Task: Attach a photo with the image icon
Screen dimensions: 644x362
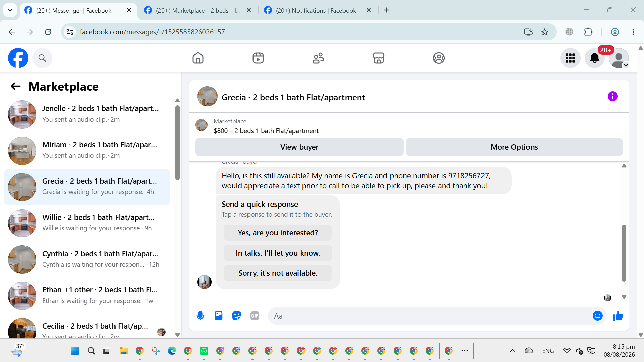Action: click(x=219, y=316)
